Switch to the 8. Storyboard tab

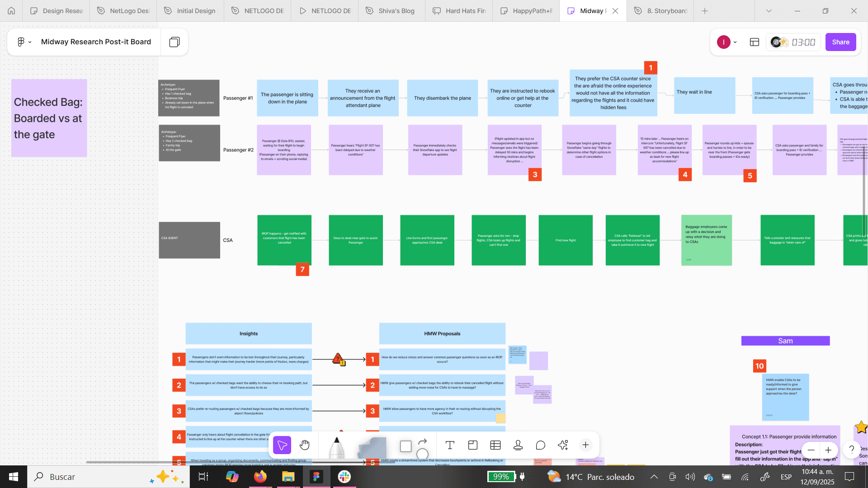pyautogui.click(x=660, y=11)
